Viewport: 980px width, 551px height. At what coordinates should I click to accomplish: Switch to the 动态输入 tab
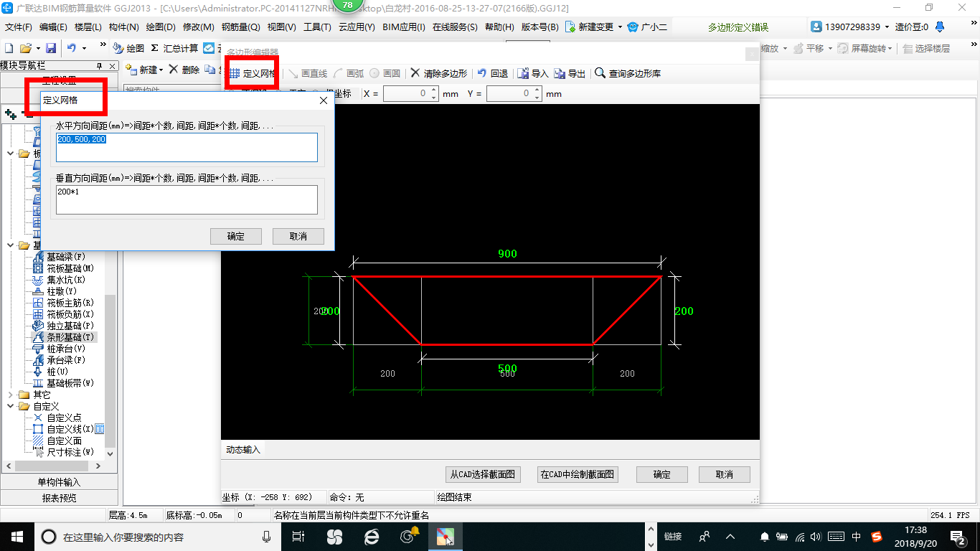click(244, 450)
